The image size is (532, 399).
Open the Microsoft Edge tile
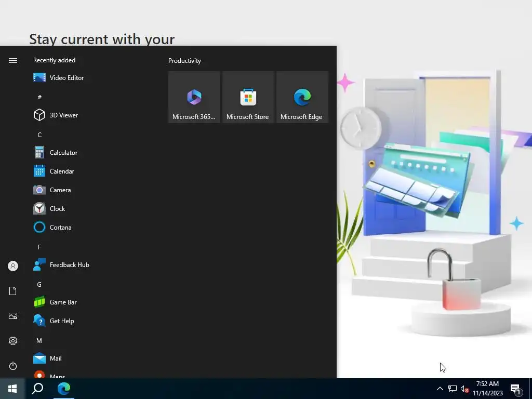[x=302, y=97]
